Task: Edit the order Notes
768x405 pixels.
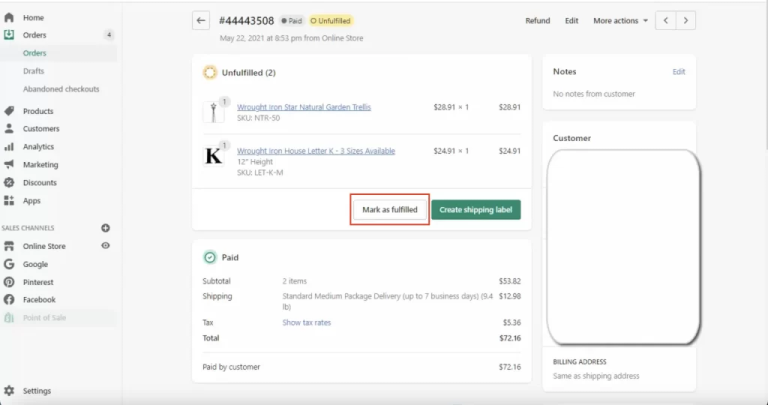Action: tap(679, 72)
